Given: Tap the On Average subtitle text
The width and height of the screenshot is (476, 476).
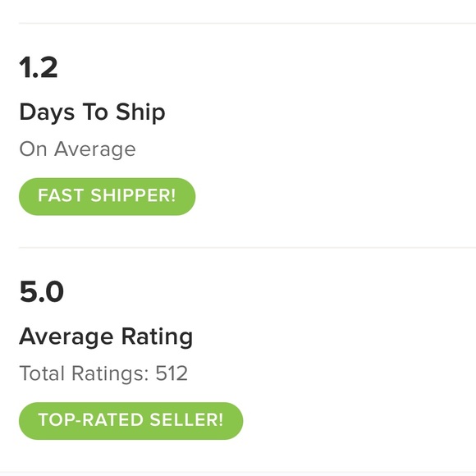Looking at the screenshot, I should tap(77, 149).
